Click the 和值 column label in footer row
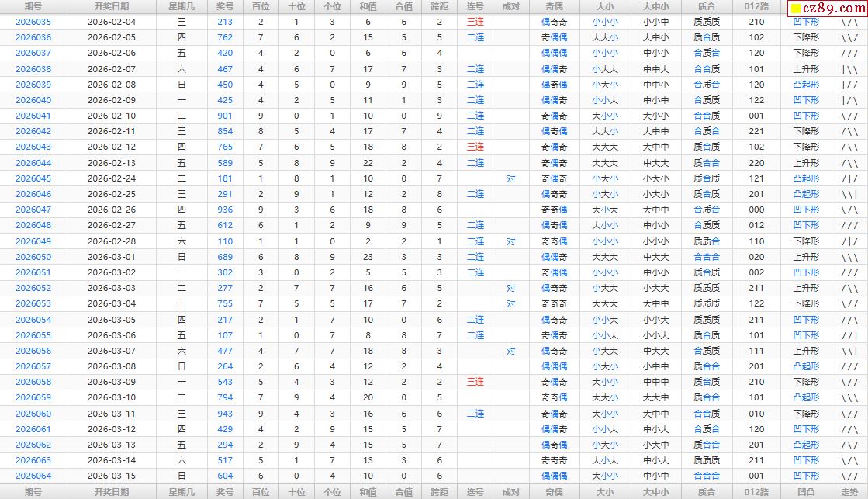 (x=368, y=492)
